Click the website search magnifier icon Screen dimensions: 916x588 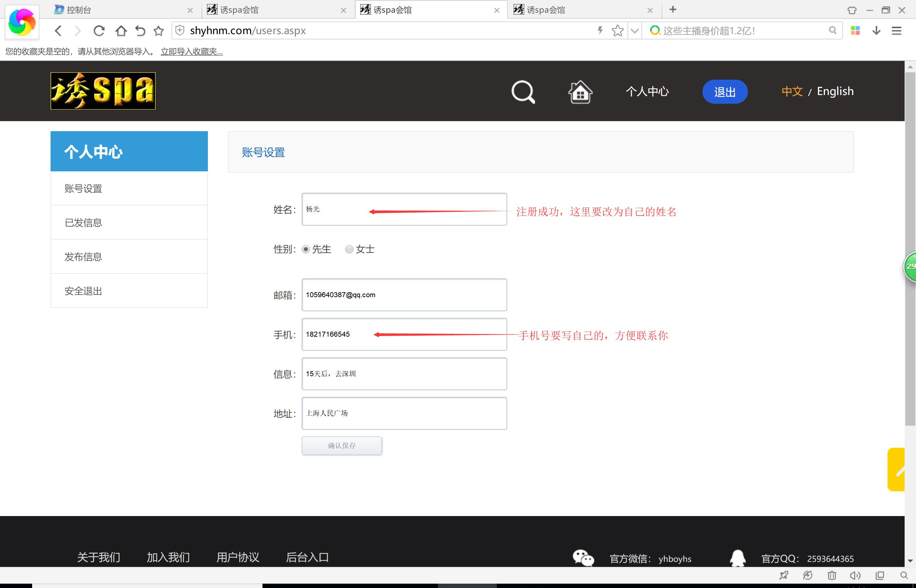point(523,92)
